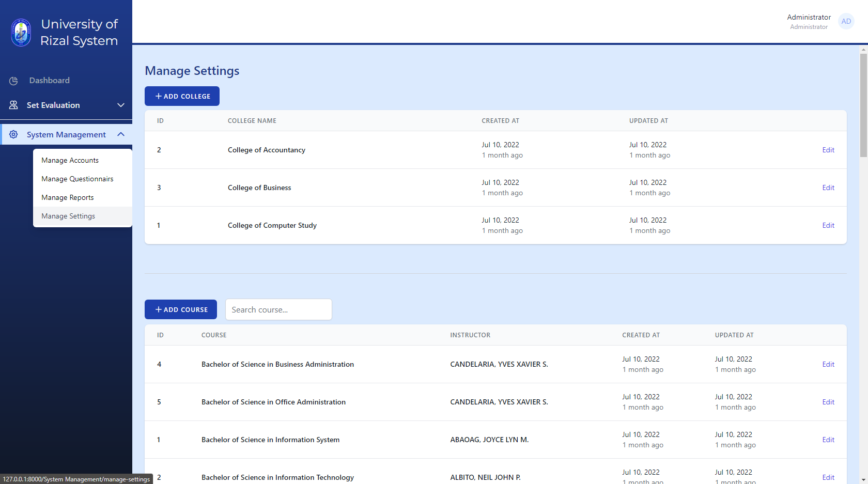Edit Bachelor of Science in Information System

click(828, 440)
